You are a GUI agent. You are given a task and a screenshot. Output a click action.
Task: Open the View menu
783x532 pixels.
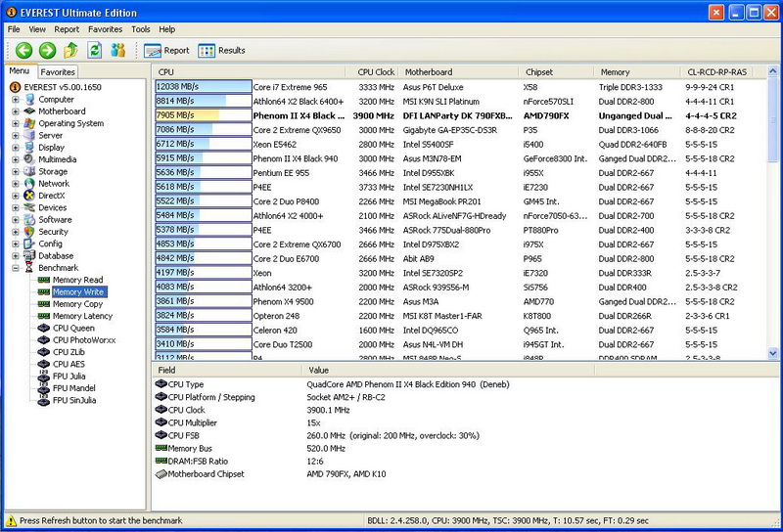(x=37, y=29)
